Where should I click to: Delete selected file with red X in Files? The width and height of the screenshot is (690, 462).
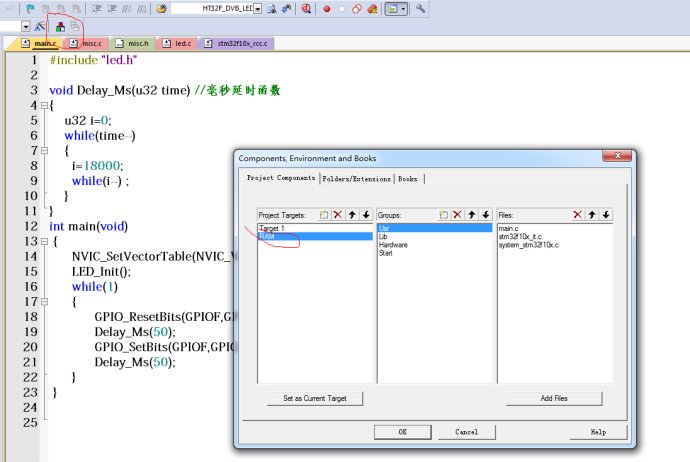tap(577, 215)
